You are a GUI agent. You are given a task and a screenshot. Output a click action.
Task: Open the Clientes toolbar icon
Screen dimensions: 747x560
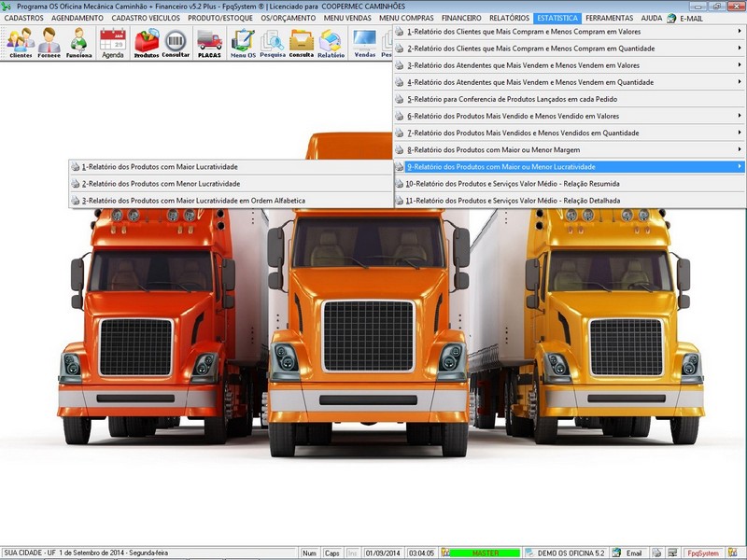21,42
